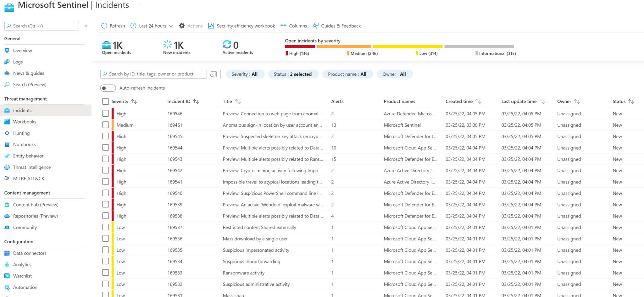The width and height of the screenshot is (644, 297).
Task: Open the Incidents section in Threat management
Action: [22, 110]
